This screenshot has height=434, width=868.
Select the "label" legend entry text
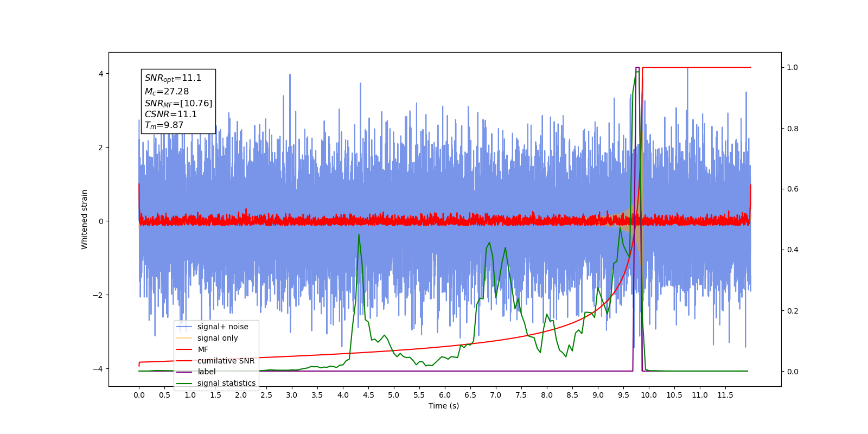[x=207, y=372]
